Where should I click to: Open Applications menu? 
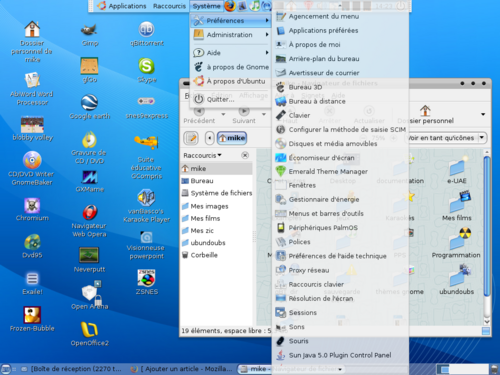(x=122, y=6)
